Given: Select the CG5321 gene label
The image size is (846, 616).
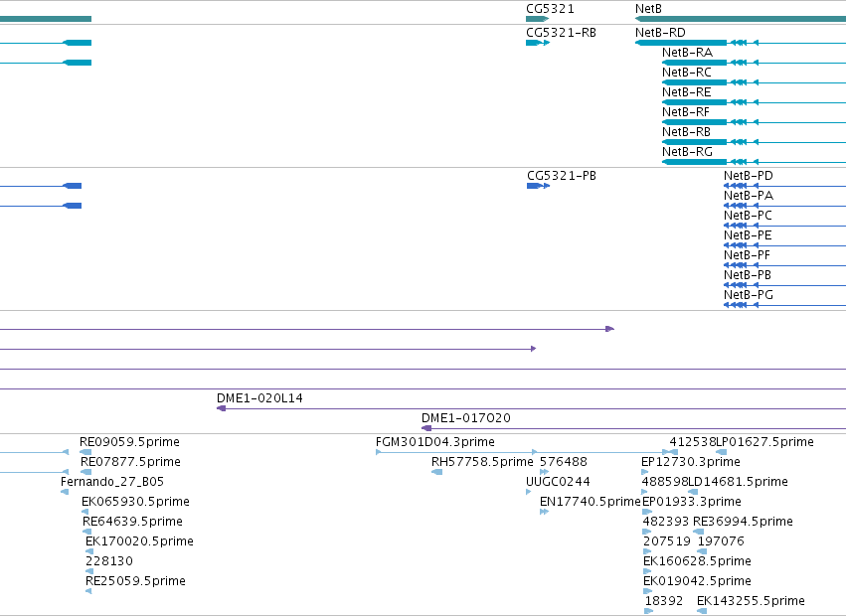Looking at the screenshot, I should tap(550, 9).
